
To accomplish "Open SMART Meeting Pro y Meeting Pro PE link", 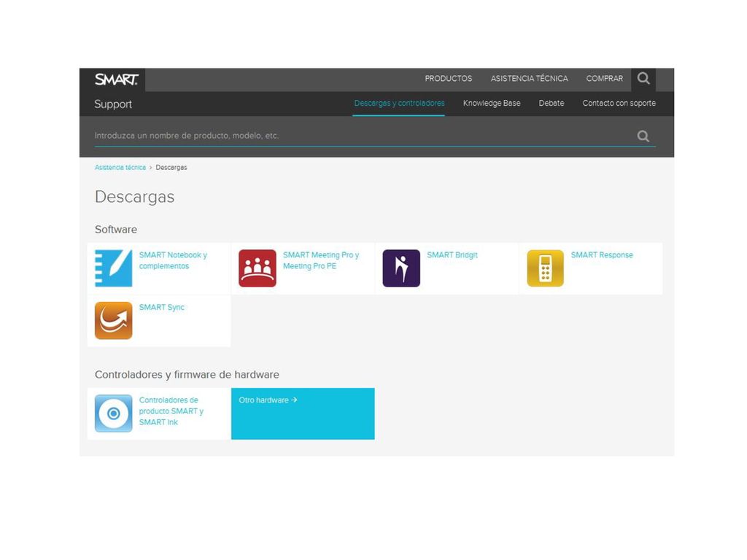I will [321, 260].
